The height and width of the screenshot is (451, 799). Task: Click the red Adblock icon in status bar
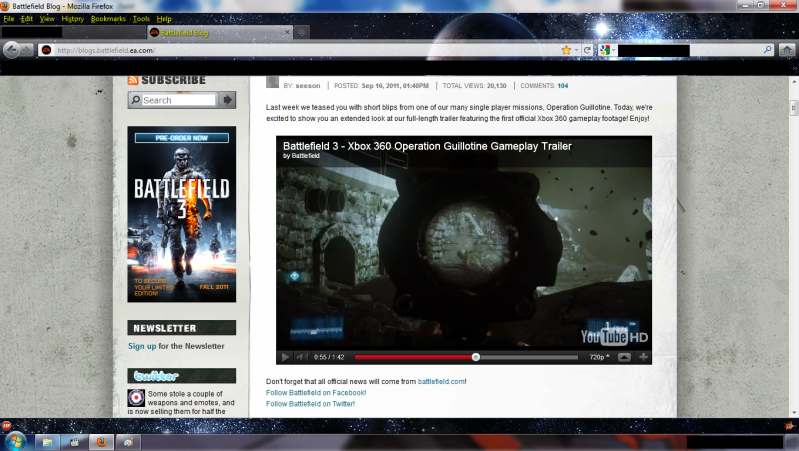click(6, 425)
